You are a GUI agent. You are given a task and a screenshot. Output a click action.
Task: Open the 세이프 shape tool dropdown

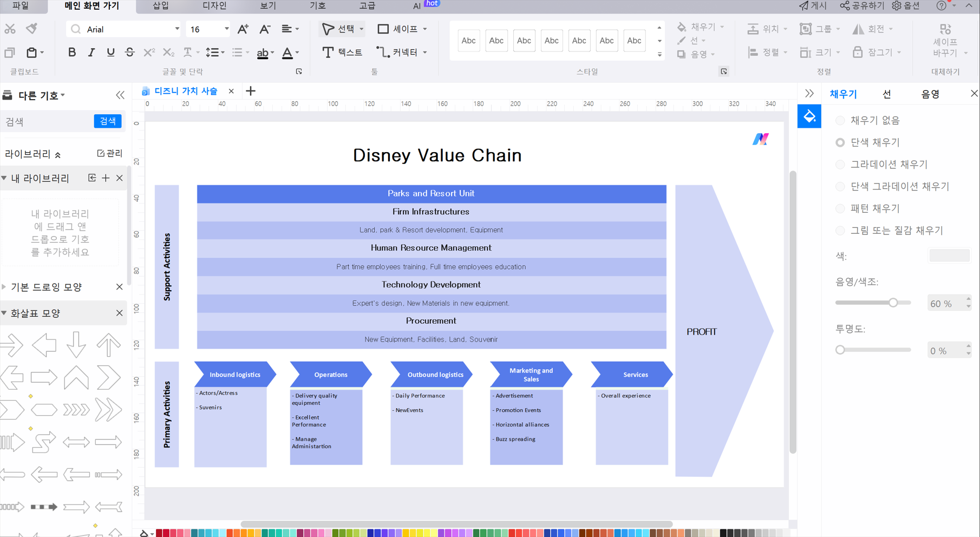click(425, 29)
